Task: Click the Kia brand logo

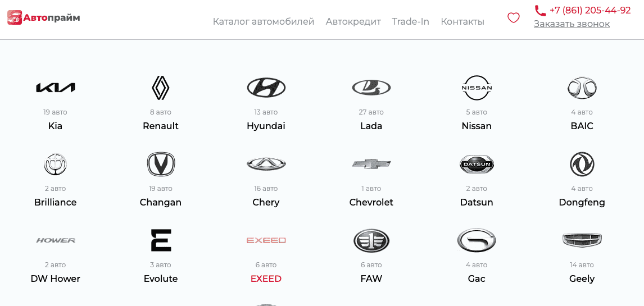Action: click(x=55, y=88)
